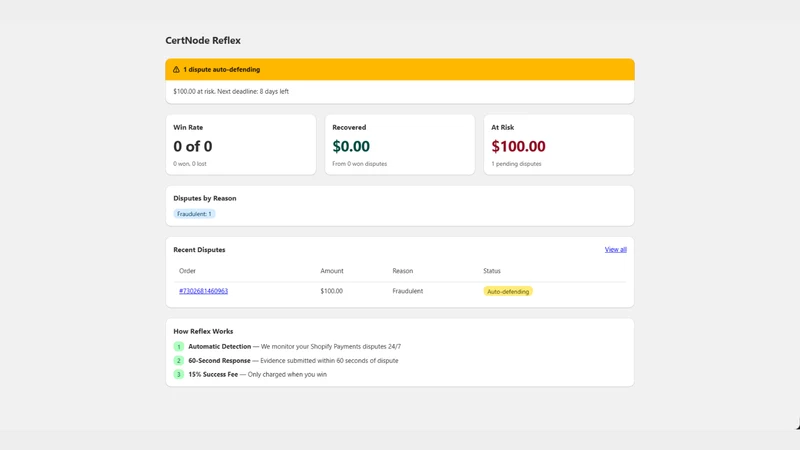800x450 pixels.
Task: Click the $100.00 amount cell in disputes table
Action: 332,291
